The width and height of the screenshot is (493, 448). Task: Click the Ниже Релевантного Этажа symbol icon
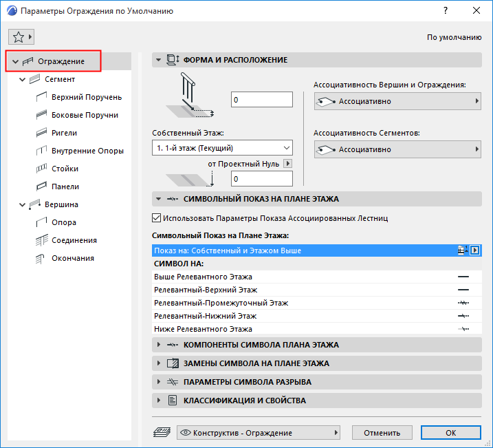463,329
